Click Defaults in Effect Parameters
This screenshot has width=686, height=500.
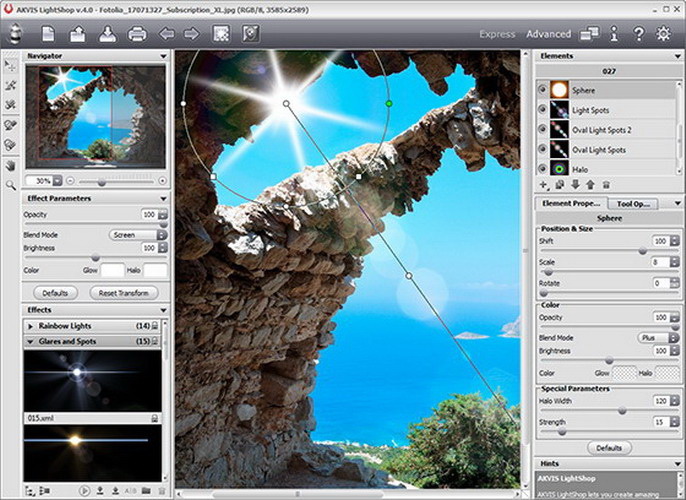[55, 293]
